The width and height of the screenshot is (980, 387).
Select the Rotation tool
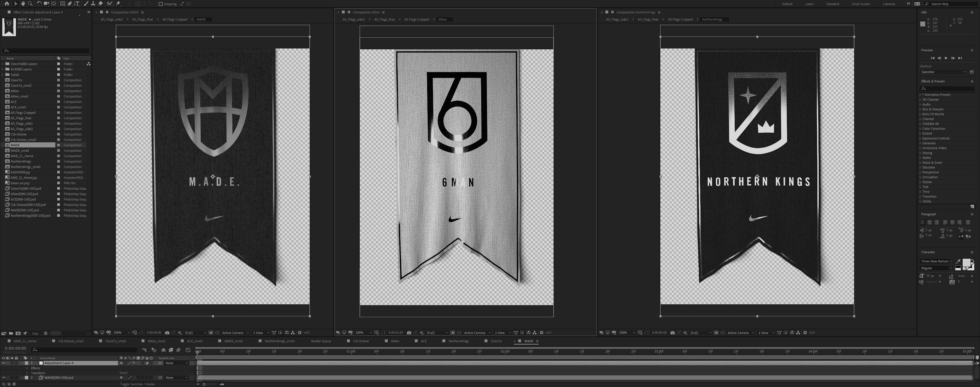[x=39, y=3]
